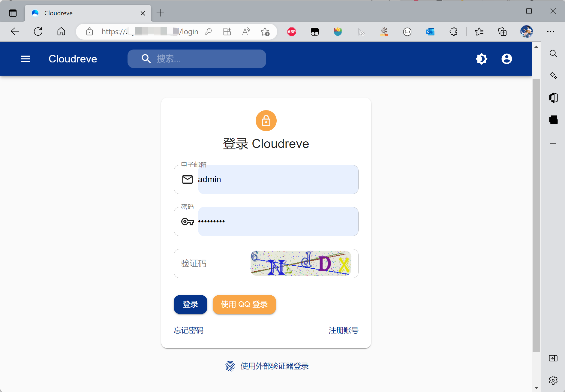Go back with the browser back arrow

[15, 32]
